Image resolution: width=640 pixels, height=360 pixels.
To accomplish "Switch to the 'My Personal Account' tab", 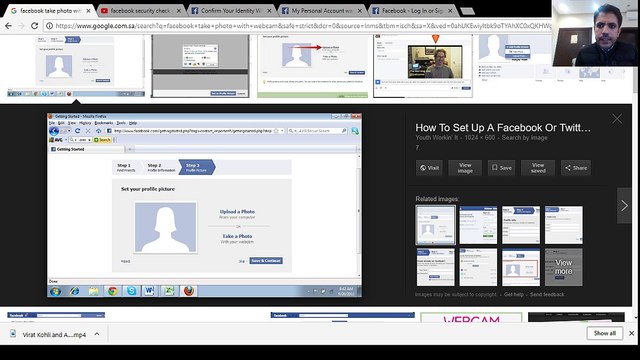I will click(x=322, y=11).
